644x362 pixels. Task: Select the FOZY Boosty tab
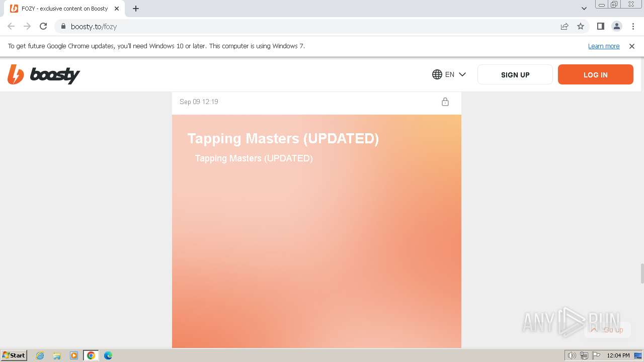point(64,9)
